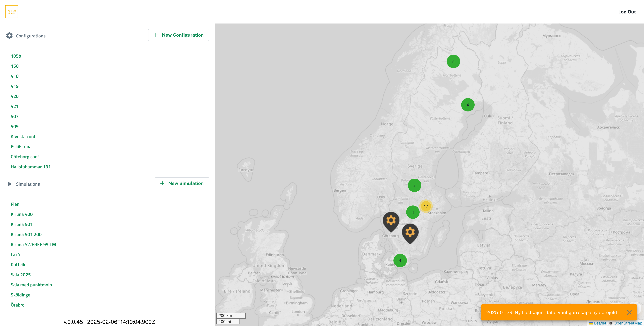Open Kiruna SWEREF 99 TM simulation
The height and width of the screenshot is (326, 644).
point(33,244)
